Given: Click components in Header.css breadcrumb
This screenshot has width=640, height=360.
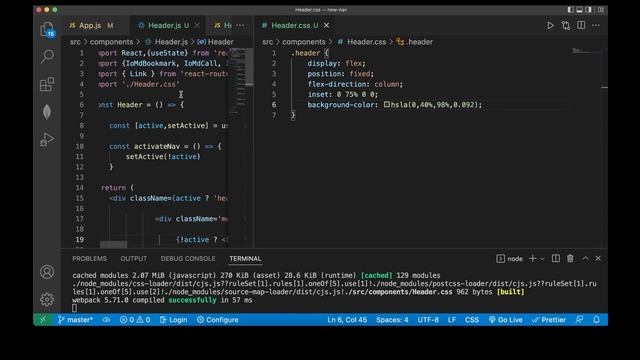Looking at the screenshot, I should pyautogui.click(x=304, y=42).
